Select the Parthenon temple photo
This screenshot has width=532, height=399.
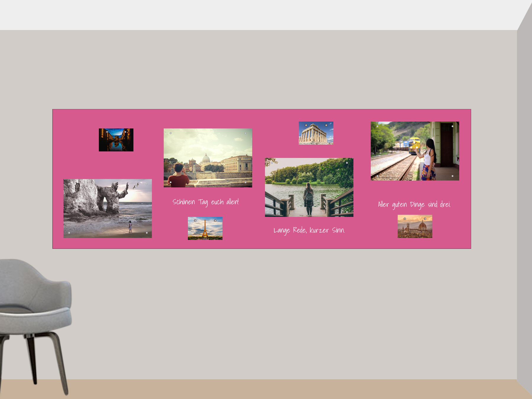[316, 133]
